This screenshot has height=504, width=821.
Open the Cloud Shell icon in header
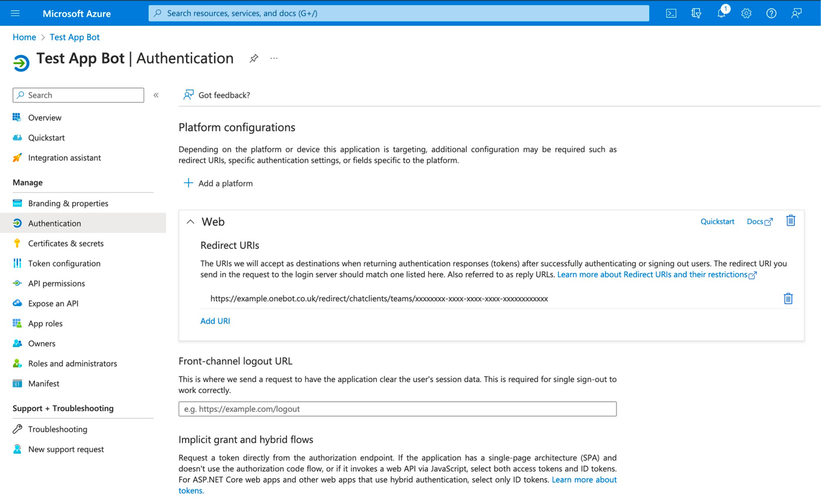(671, 13)
